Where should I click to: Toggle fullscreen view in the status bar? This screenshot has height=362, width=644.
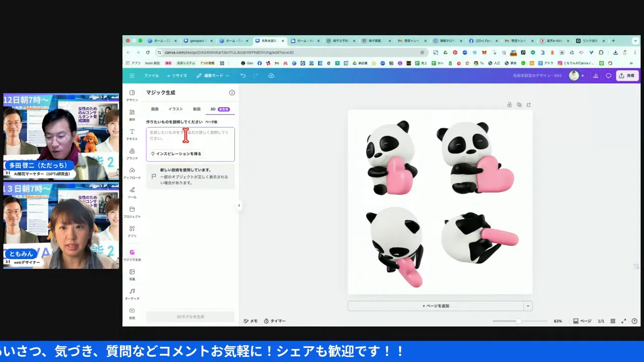[x=624, y=321]
